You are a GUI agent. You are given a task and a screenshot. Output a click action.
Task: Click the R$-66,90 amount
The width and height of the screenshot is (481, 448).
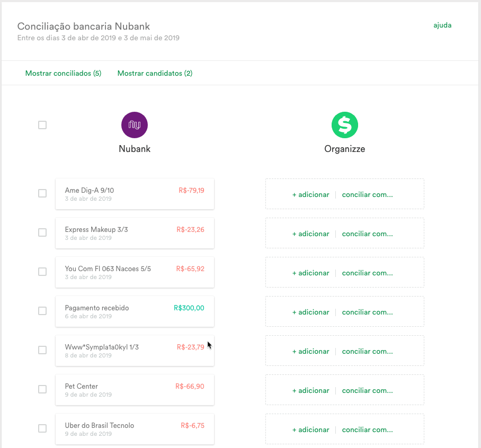pos(190,387)
